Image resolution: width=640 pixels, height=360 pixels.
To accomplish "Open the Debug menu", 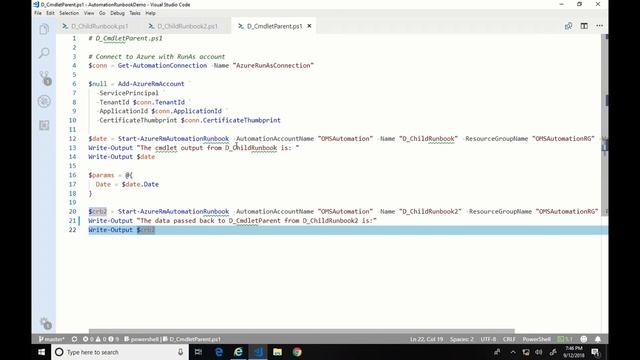I will pyautogui.click(x=117, y=13).
